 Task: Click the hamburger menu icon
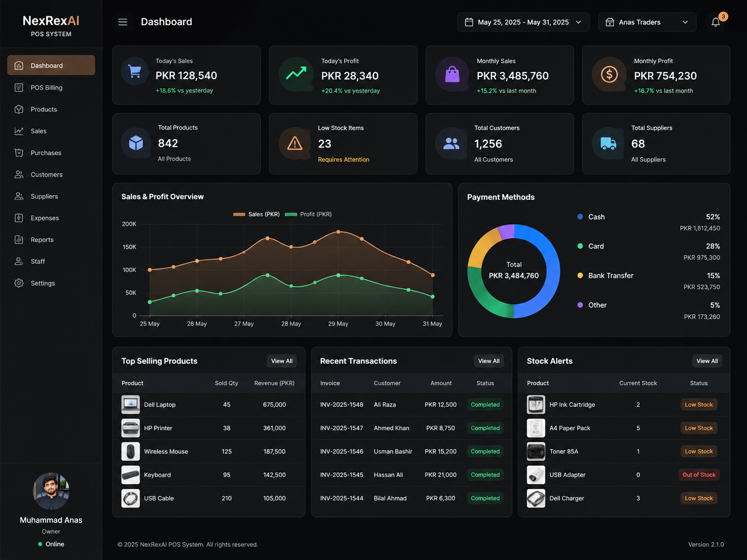[x=123, y=22]
